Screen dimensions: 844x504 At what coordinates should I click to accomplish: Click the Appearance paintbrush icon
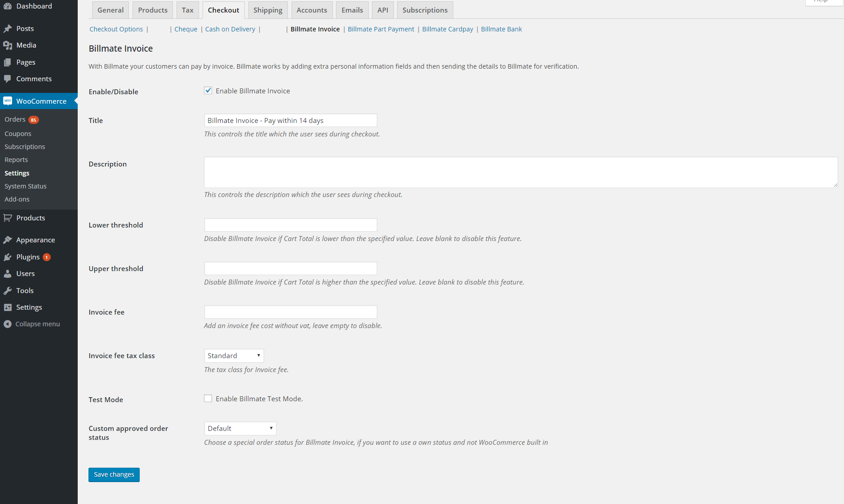[x=8, y=240]
